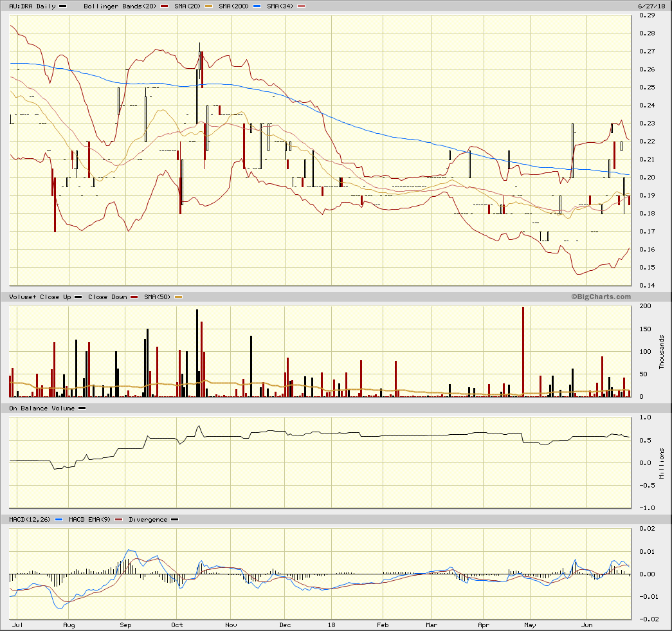This screenshot has width=672, height=631.
Task: Click the Close Down legend label
Action: (107, 297)
